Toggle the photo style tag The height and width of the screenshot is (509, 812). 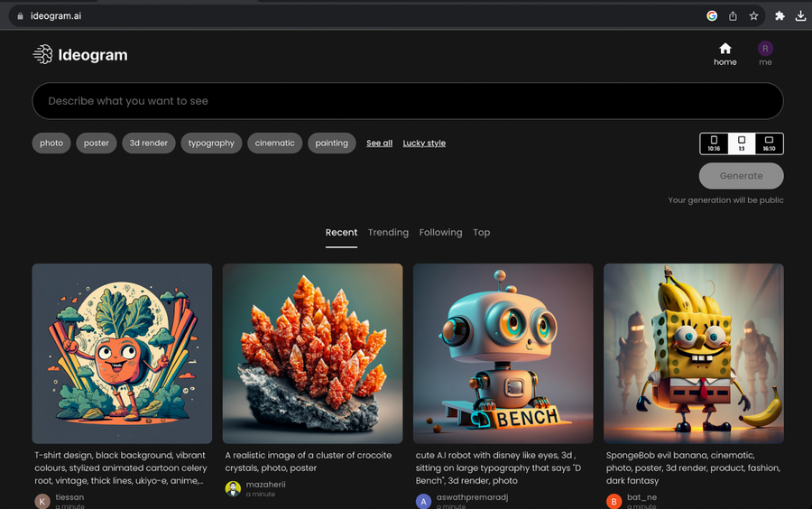[51, 143]
